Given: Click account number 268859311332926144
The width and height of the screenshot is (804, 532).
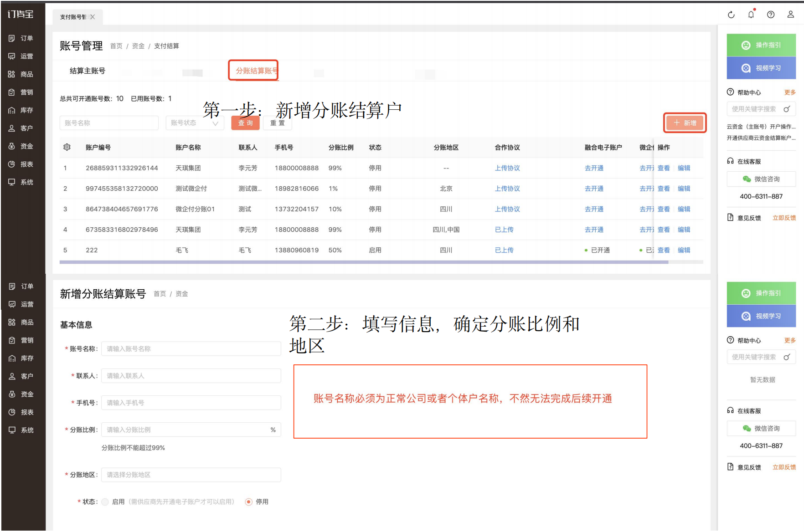Looking at the screenshot, I should point(122,168).
